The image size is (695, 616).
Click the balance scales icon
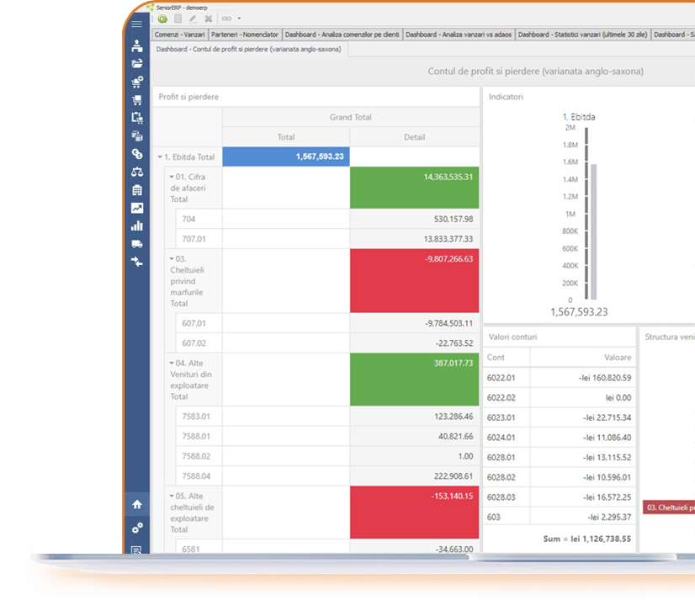click(x=137, y=173)
